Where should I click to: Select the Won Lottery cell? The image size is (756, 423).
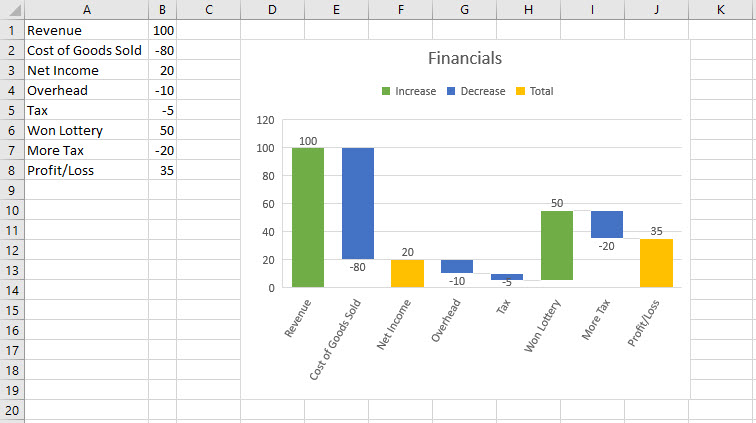coord(85,130)
